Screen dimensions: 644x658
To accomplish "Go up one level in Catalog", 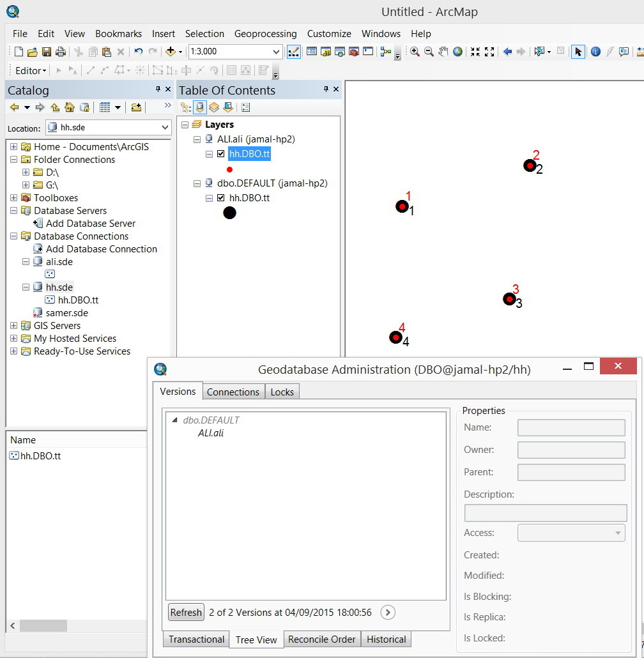I will 55,107.
